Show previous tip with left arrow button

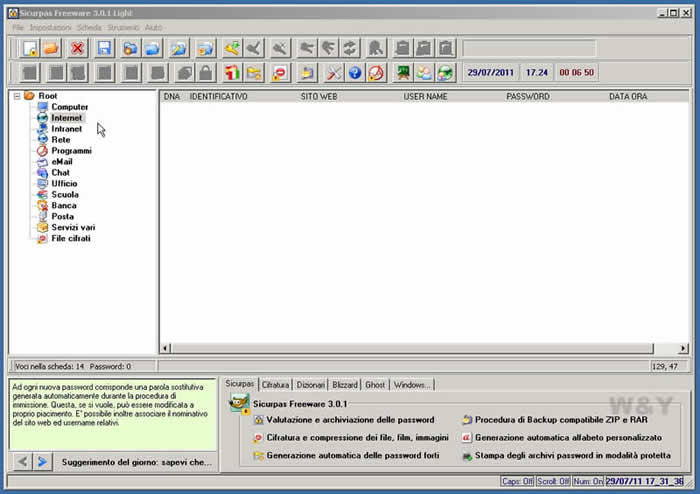(23, 461)
